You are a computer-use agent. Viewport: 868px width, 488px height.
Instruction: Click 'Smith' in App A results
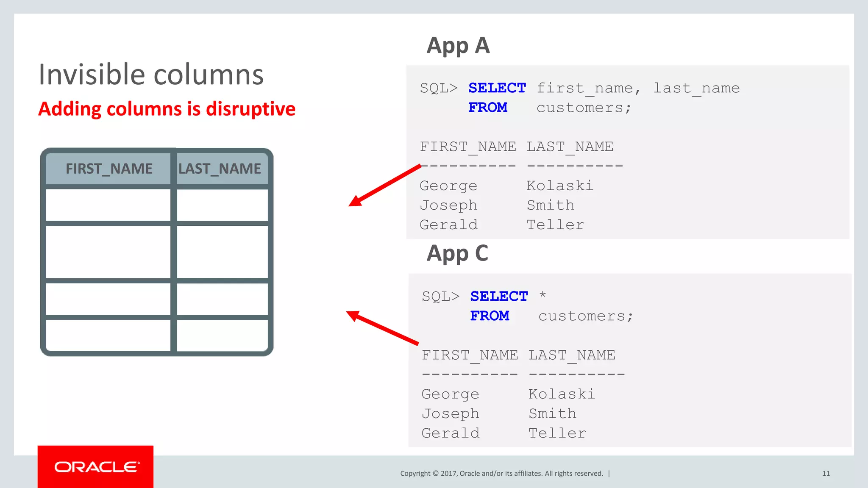(x=551, y=205)
